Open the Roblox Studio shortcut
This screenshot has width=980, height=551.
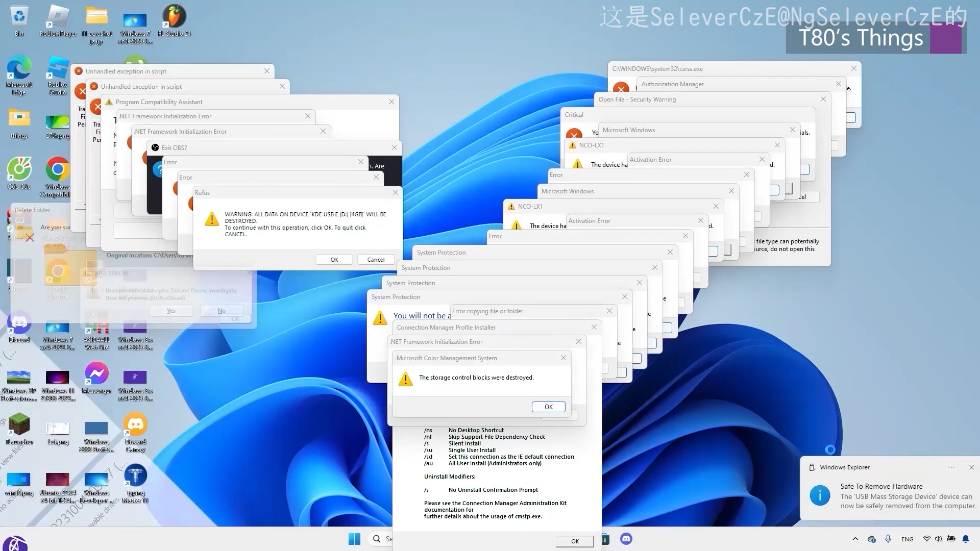pos(58,76)
